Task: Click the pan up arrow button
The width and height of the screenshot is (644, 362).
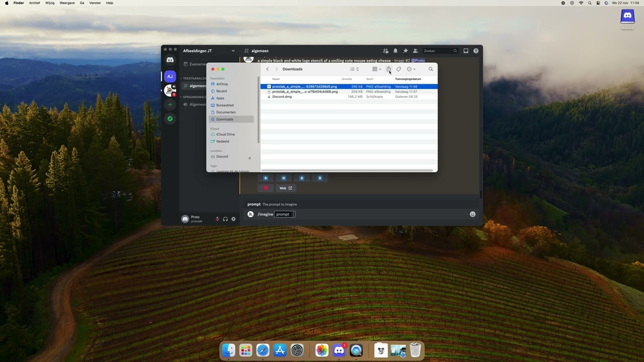Action: tap(302, 178)
